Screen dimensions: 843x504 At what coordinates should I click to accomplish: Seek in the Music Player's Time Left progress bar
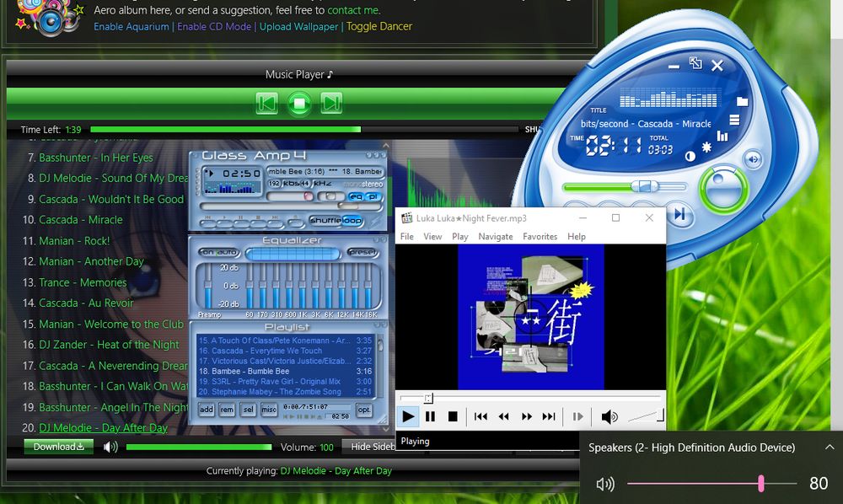click(x=303, y=130)
